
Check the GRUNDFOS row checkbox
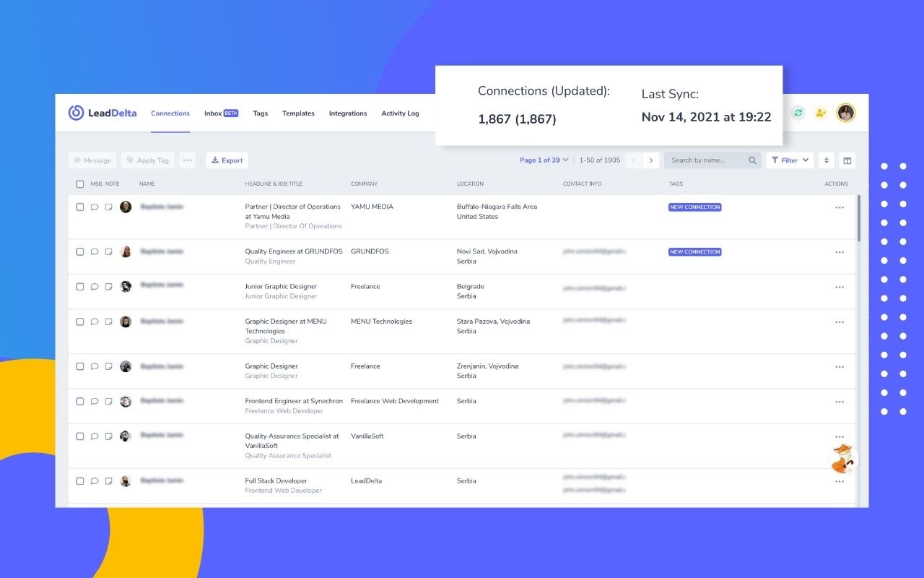point(80,251)
